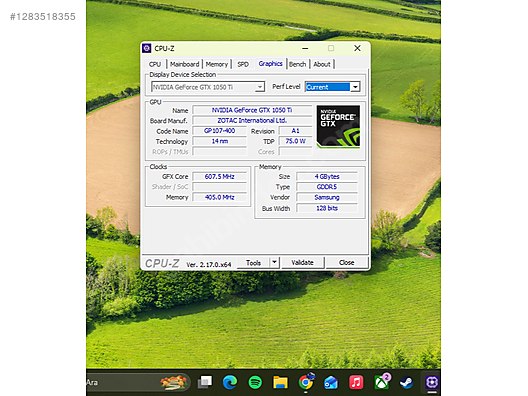Minimize the CPU-Z window
The width and height of the screenshot is (528, 396).
[305, 48]
